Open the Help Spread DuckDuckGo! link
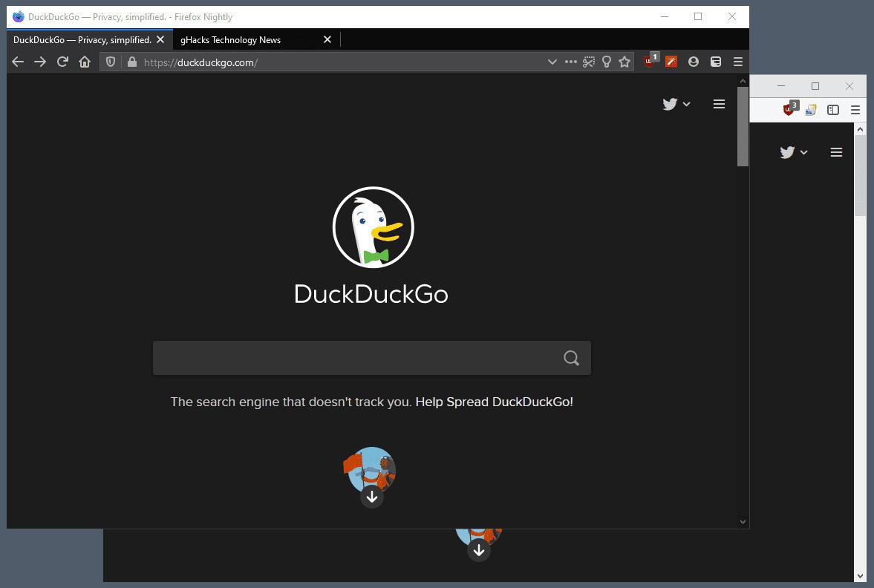 (495, 402)
